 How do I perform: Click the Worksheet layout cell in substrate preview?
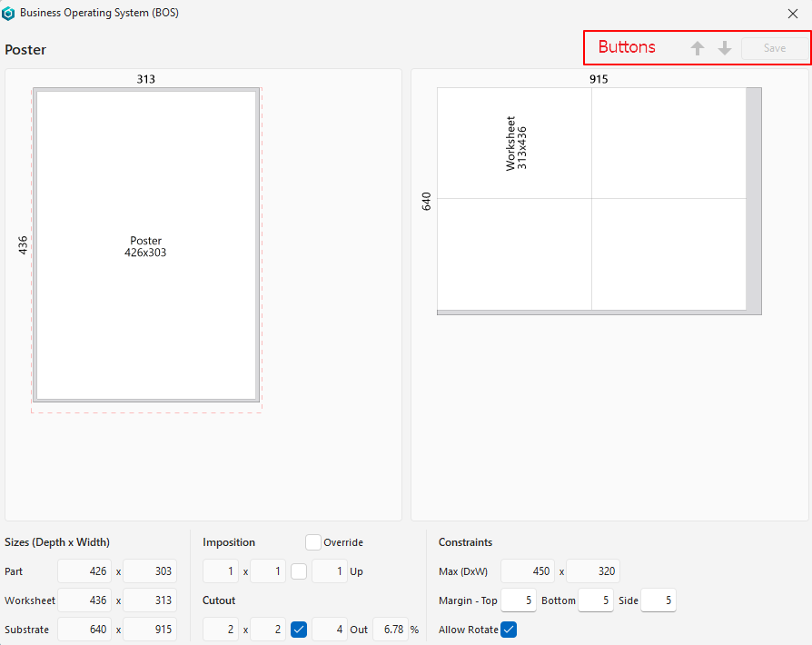(515, 143)
